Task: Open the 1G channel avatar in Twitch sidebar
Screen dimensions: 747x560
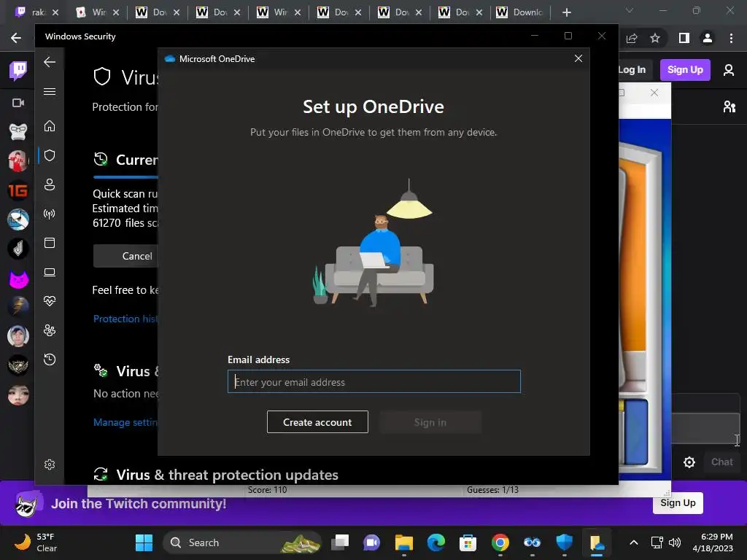Action: [18, 190]
